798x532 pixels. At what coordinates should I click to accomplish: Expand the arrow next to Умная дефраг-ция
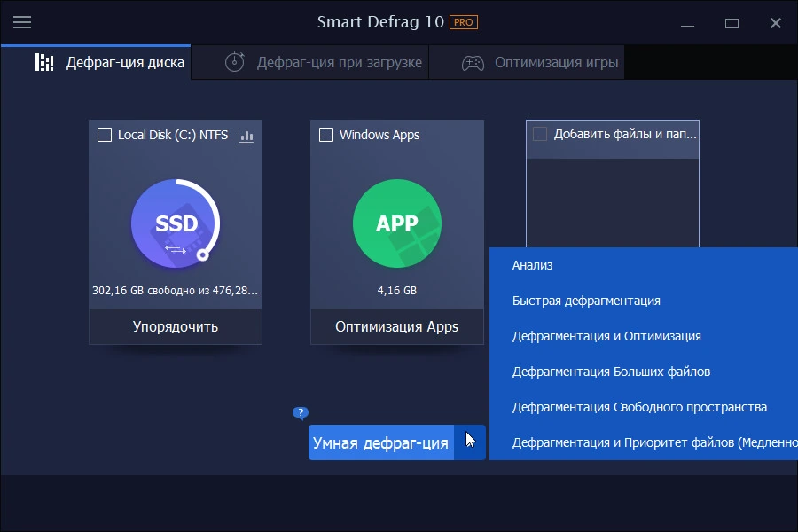(470, 442)
